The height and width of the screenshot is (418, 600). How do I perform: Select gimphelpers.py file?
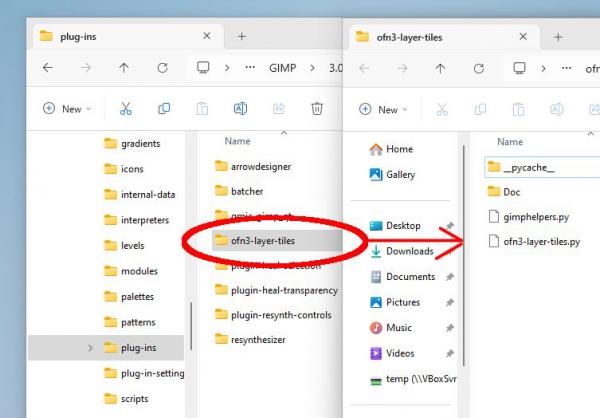[x=529, y=217]
